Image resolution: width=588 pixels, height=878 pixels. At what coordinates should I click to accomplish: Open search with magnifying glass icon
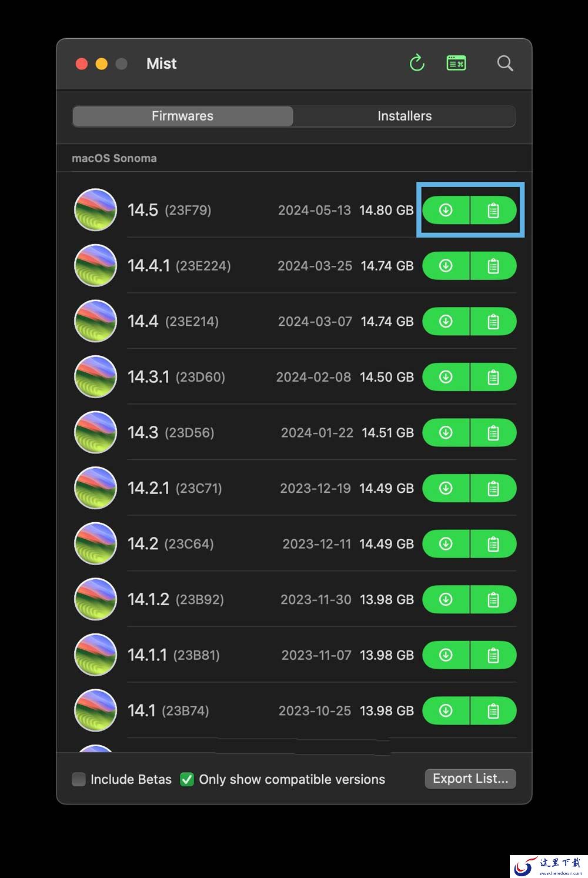tap(505, 63)
